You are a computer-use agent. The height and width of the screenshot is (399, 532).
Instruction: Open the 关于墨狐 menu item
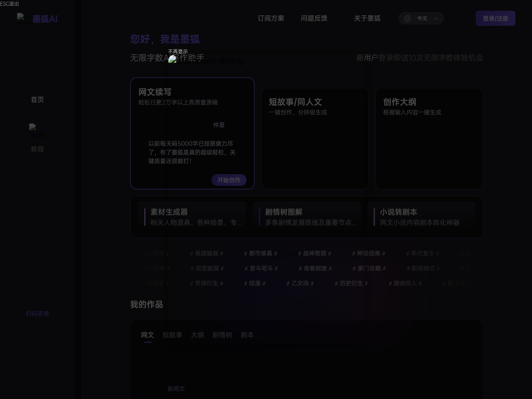[367, 18]
